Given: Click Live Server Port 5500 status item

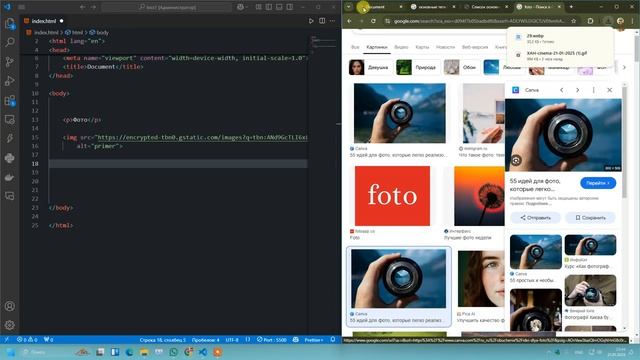Looking at the screenshot, I should pos(272,340).
